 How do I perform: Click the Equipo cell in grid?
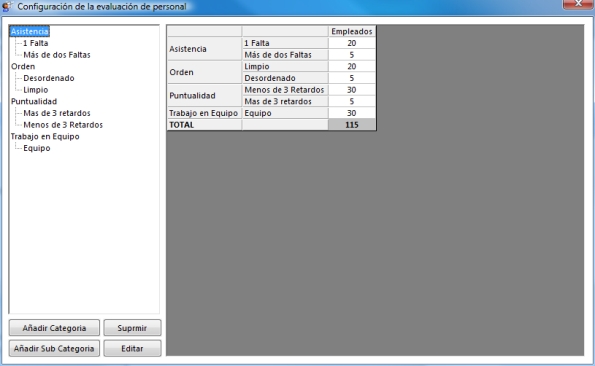click(x=285, y=113)
